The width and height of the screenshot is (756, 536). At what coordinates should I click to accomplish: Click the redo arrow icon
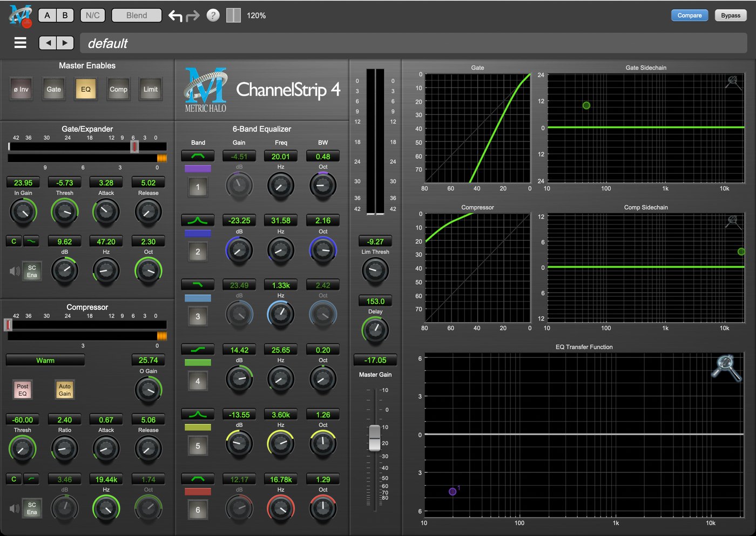[x=193, y=16]
